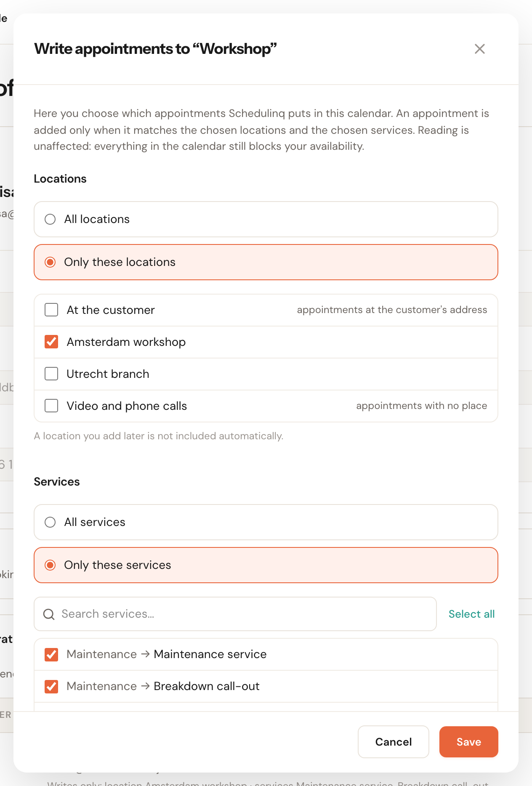Viewport: 532px width, 786px height.
Task: Click "appointments at the customer's address" hint
Action: pos(392,310)
